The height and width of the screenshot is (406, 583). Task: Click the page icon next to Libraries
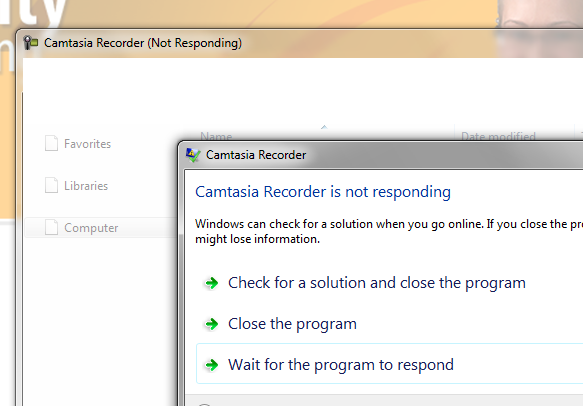tap(51, 185)
